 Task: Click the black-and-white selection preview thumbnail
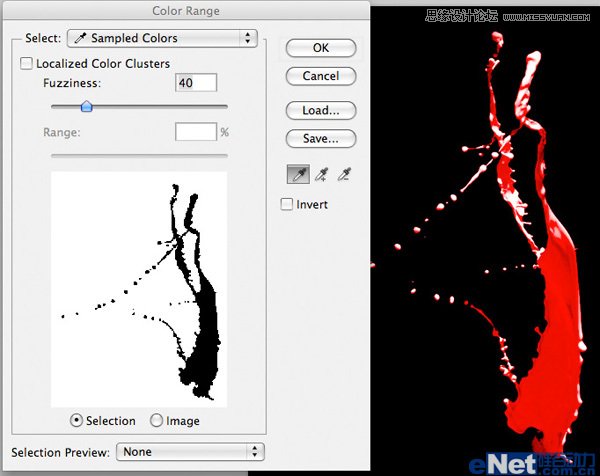pyautogui.click(x=139, y=288)
